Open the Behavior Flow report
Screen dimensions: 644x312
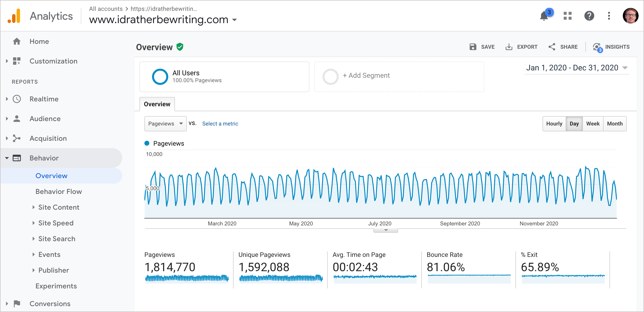coord(58,191)
